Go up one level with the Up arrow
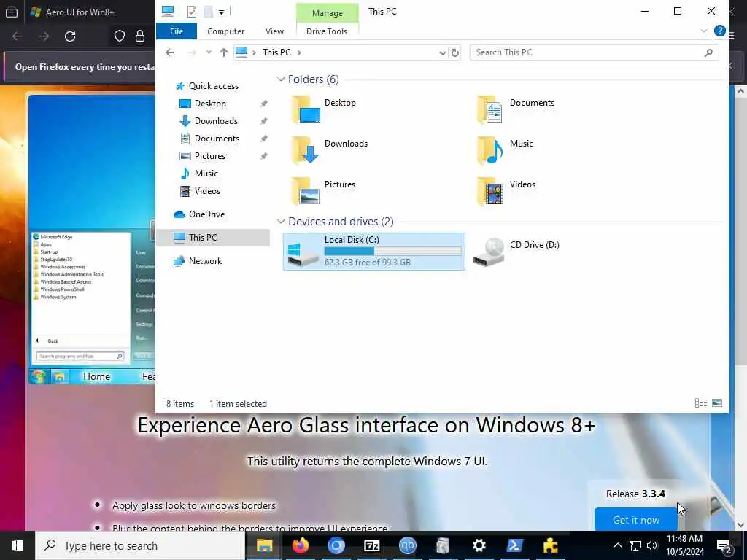The height and width of the screenshot is (560, 747). point(223,52)
